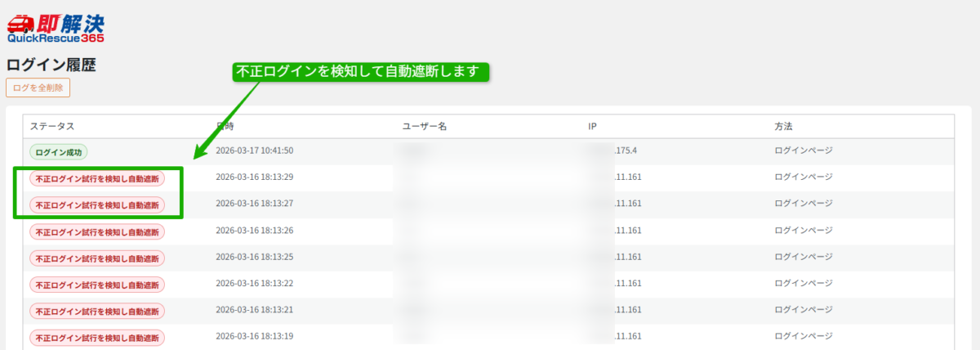Click the blocked status badge at 18:13:22

(x=97, y=284)
